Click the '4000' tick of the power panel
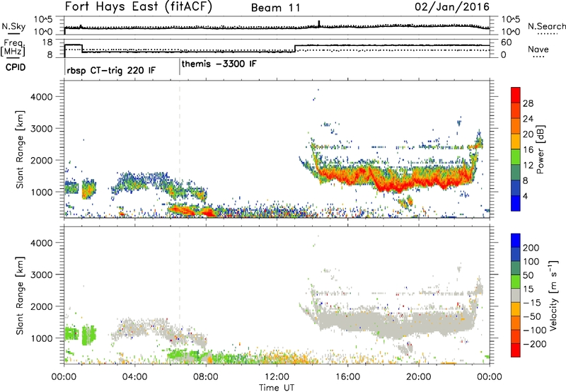The image size is (566, 392). (x=42, y=97)
